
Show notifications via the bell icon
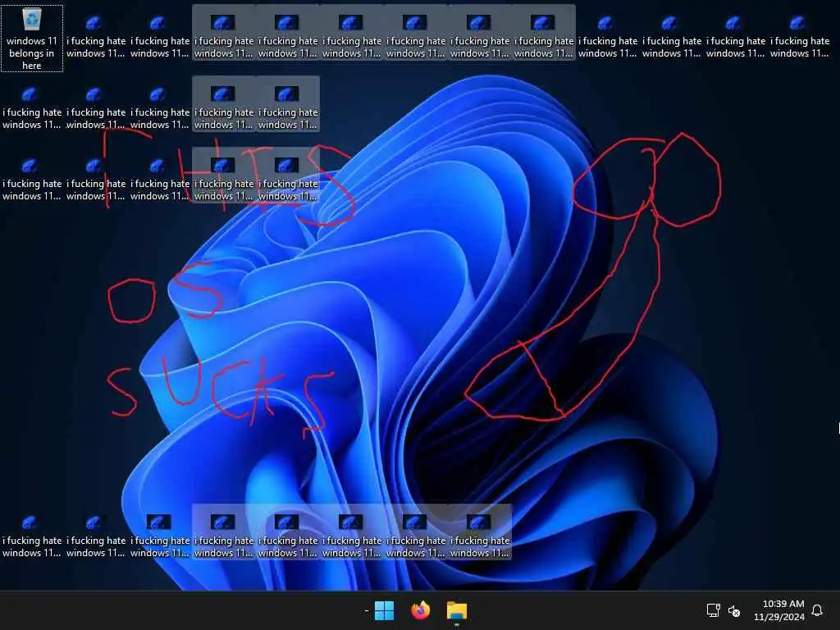click(817, 610)
